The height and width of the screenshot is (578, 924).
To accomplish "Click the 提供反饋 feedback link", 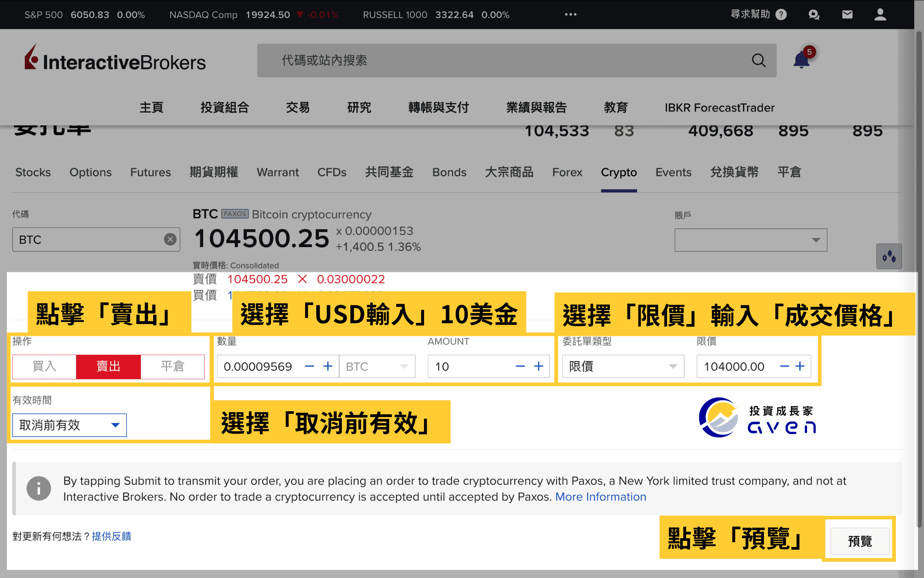I will click(112, 536).
